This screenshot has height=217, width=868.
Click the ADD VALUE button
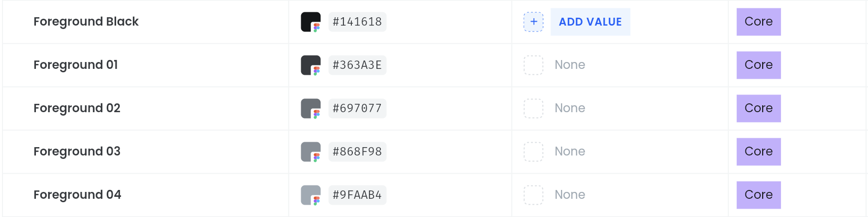pos(590,22)
